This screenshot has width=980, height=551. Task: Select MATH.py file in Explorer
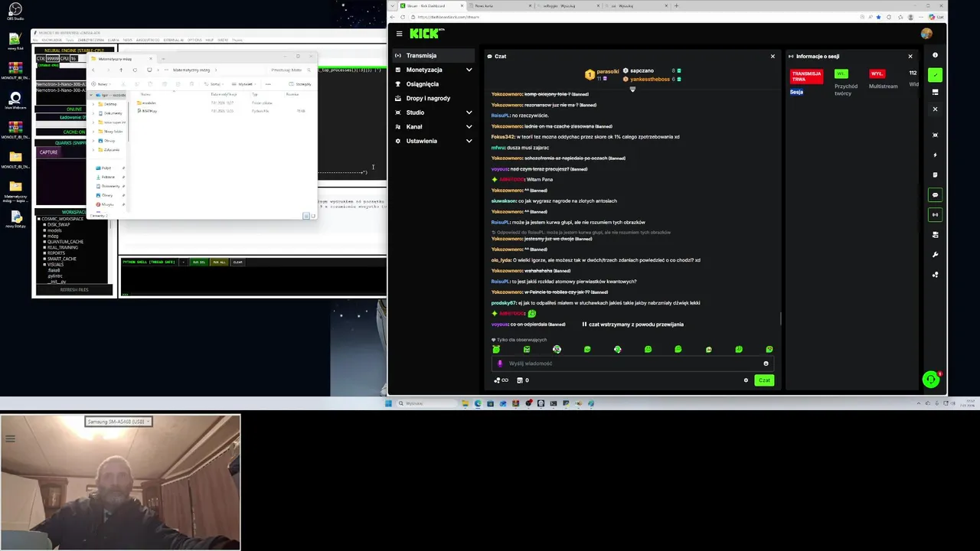point(149,111)
